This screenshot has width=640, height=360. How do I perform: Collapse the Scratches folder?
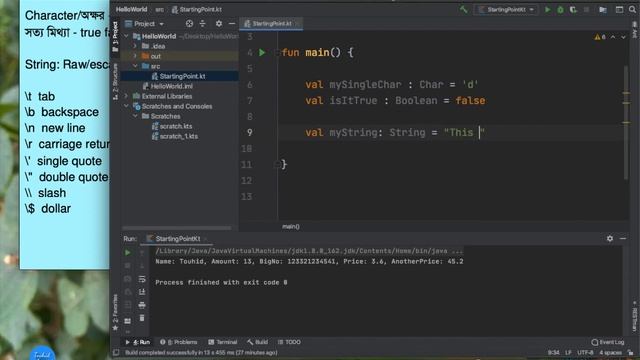click(136, 116)
